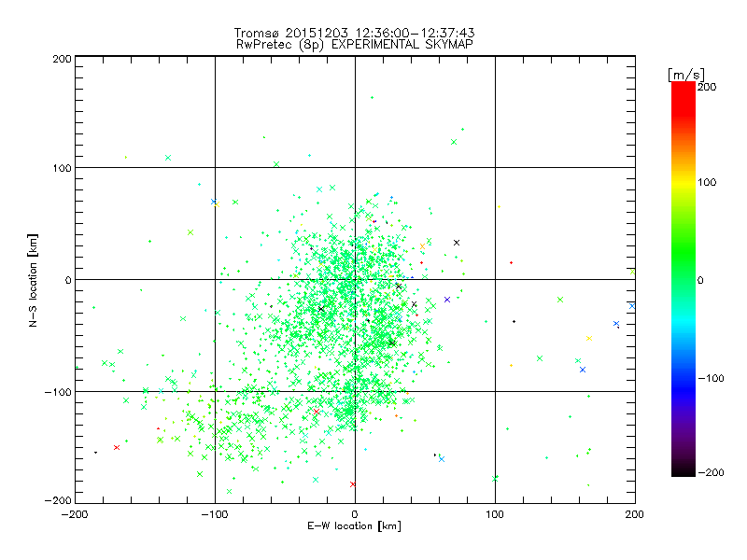Click the 'N-S location [km]' axis label
747x560 pixels.
(x=33, y=280)
